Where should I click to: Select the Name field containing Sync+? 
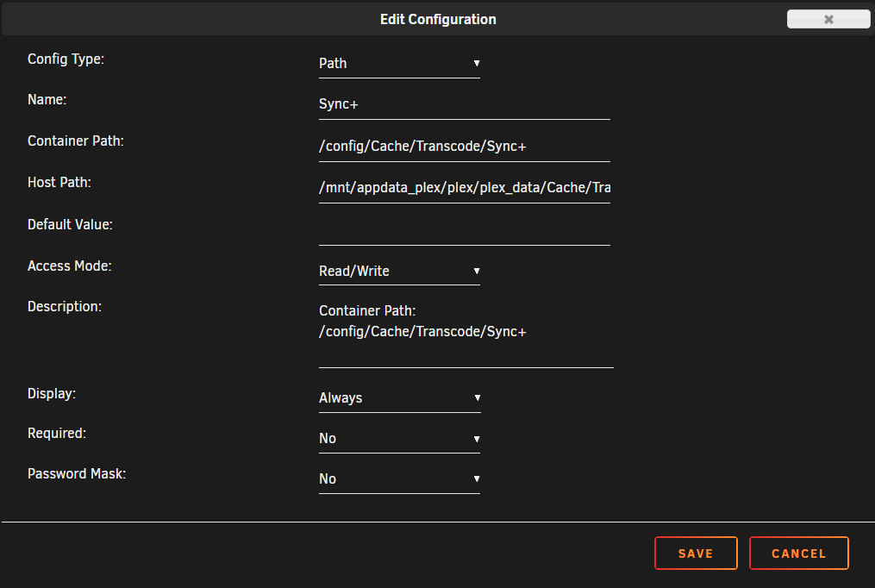coord(464,103)
